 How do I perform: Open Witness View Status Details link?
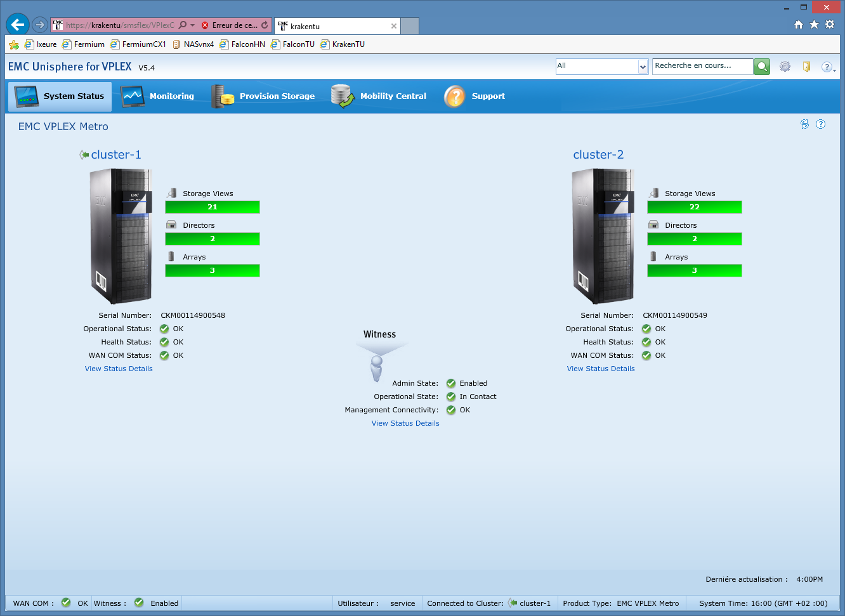pos(405,423)
